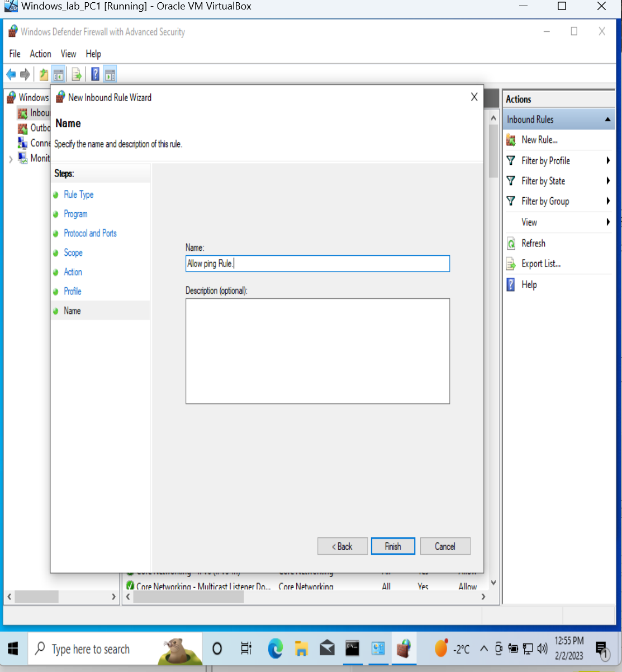622x672 pixels.
Task: Click the rules list scroll-up arrow
Action: 493,118
